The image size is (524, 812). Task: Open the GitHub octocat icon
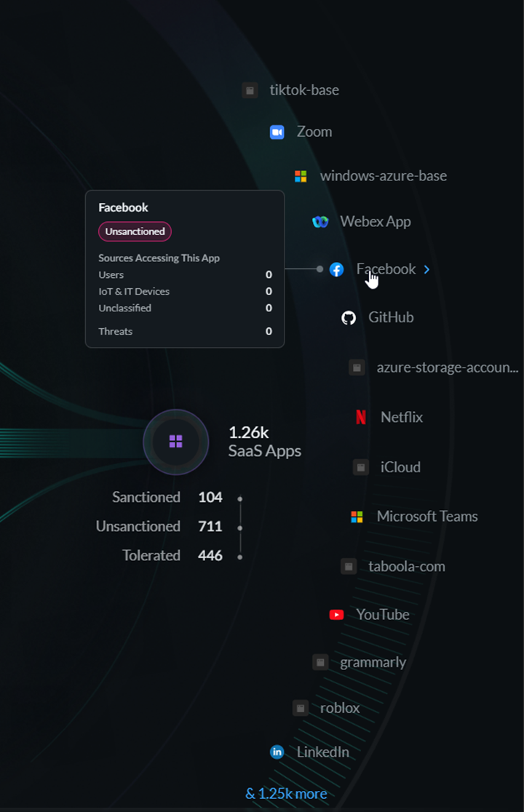pos(349,317)
